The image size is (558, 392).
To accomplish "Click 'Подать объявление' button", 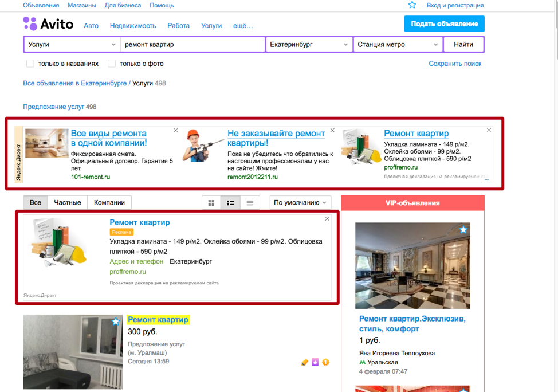I will pos(444,24).
